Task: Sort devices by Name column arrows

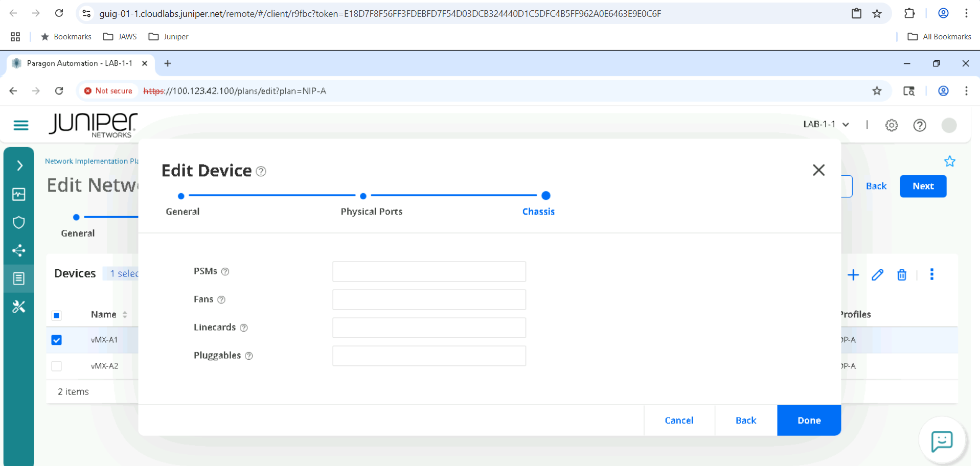Action: click(x=125, y=315)
